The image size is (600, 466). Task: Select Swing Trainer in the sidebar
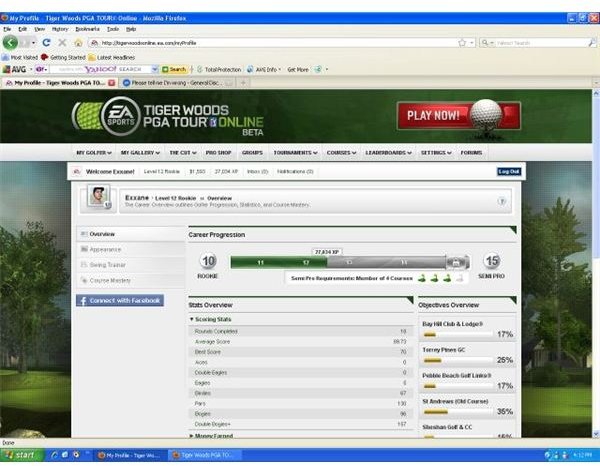[x=130, y=265]
